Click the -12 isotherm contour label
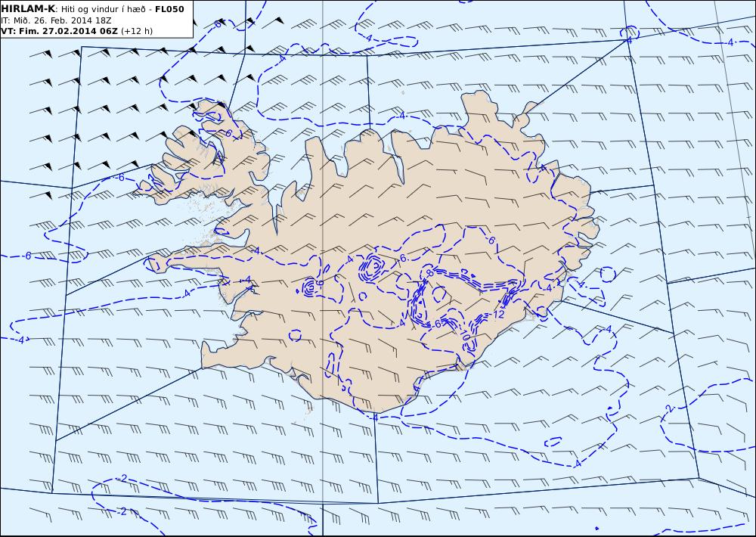This screenshot has width=756, height=537. pyautogui.click(x=497, y=315)
